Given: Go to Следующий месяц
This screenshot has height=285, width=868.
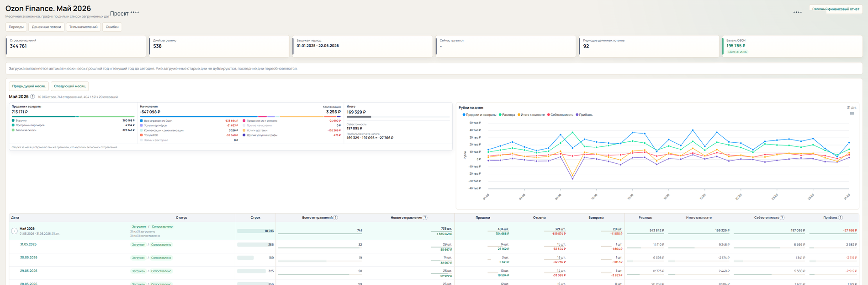Looking at the screenshot, I should click(69, 86).
